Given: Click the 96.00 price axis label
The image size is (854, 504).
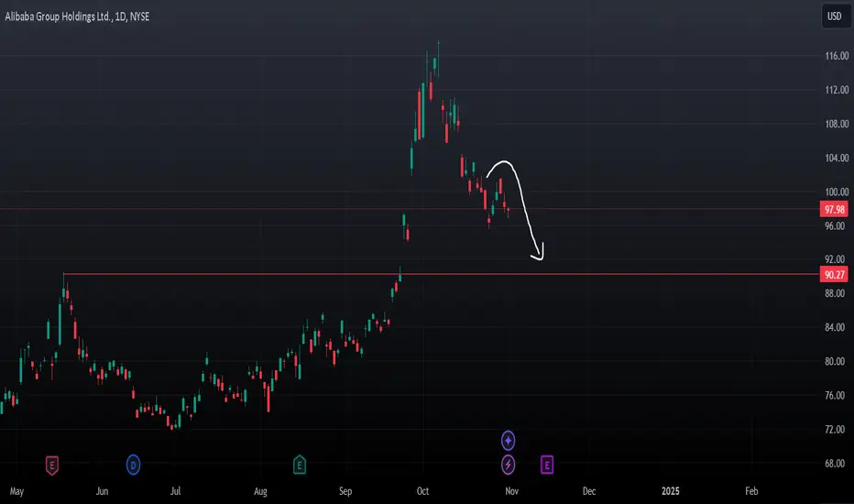Looking at the screenshot, I should pos(835,225).
